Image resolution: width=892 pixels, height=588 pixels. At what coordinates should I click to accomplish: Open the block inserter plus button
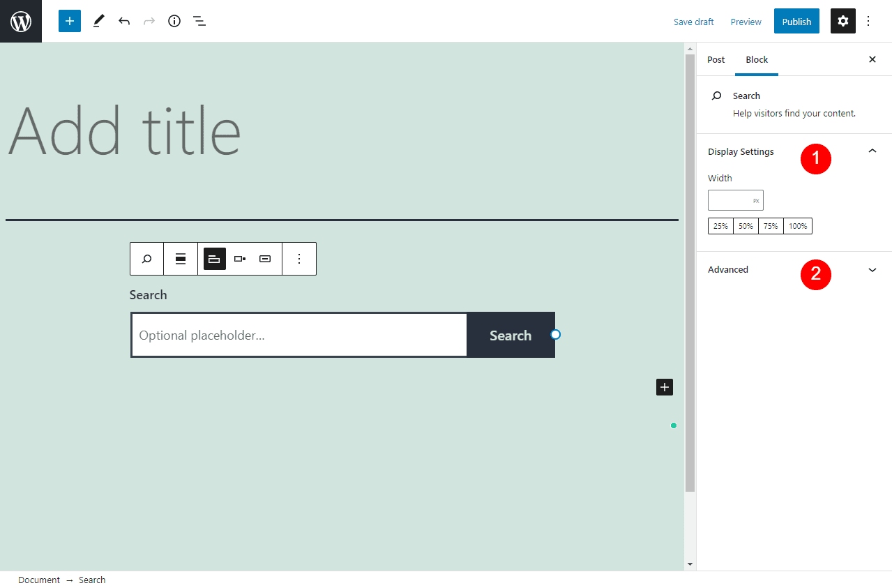[x=70, y=21]
